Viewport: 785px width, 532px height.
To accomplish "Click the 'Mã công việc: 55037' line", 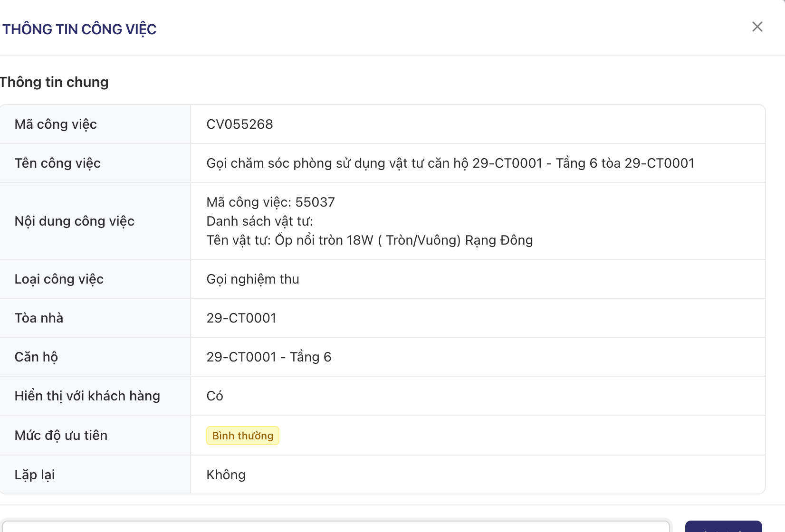I will point(270,202).
